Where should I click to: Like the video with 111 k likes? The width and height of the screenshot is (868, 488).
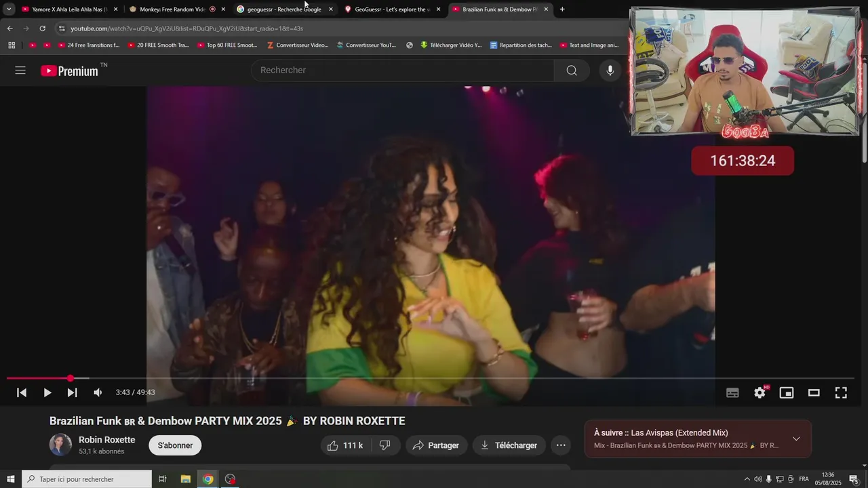(x=346, y=445)
